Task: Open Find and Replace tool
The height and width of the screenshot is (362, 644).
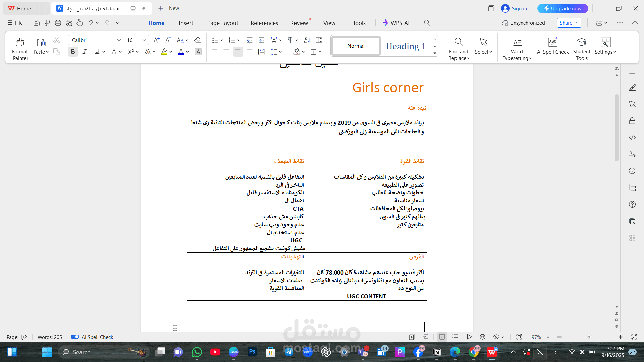Action: pyautogui.click(x=459, y=49)
